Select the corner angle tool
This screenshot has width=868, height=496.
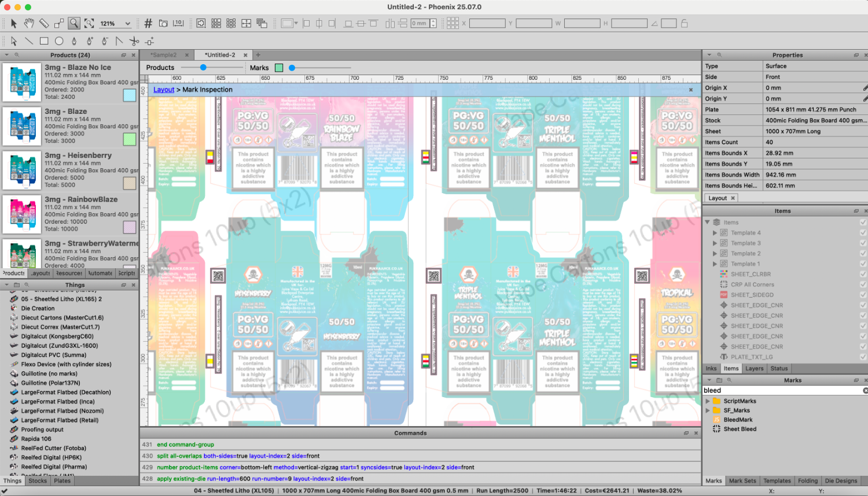pyautogui.click(x=119, y=41)
